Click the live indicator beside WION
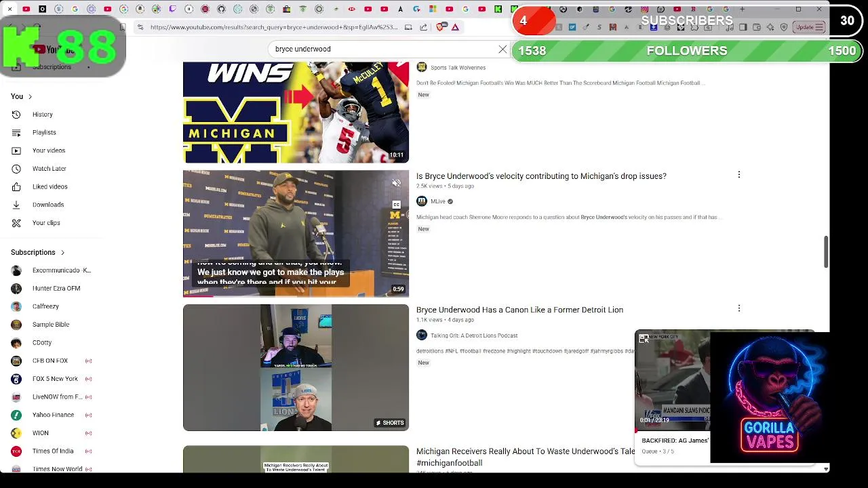Image resolution: width=868 pixels, height=488 pixels. (x=88, y=433)
